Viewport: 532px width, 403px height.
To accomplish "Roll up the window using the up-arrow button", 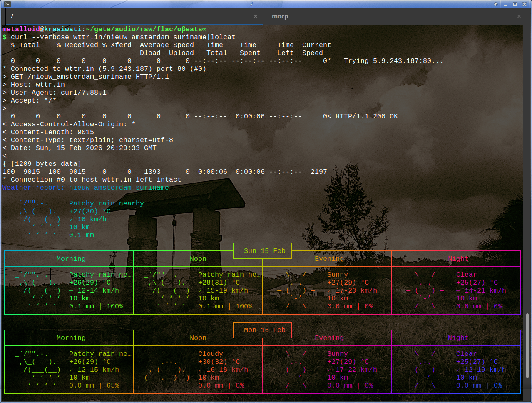I will [x=496, y=4].
